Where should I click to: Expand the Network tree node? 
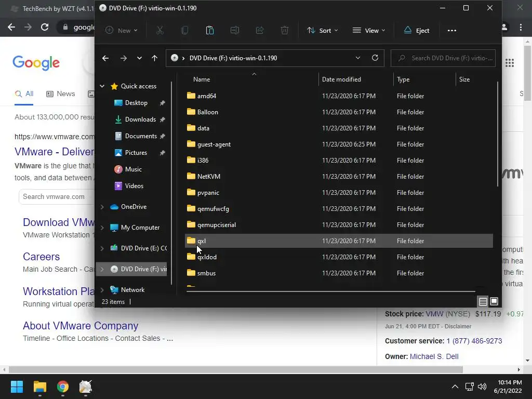[102, 290]
